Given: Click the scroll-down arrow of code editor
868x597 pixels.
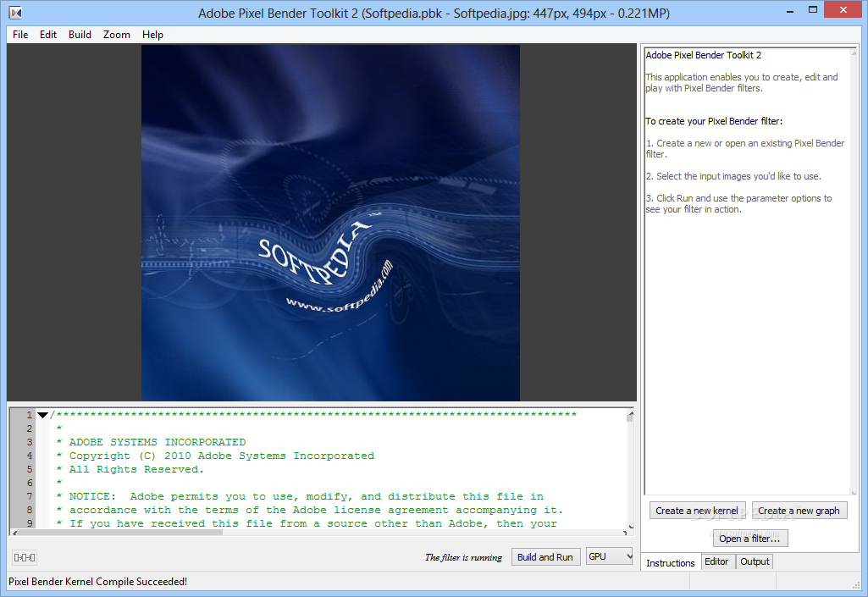Looking at the screenshot, I should (630, 526).
